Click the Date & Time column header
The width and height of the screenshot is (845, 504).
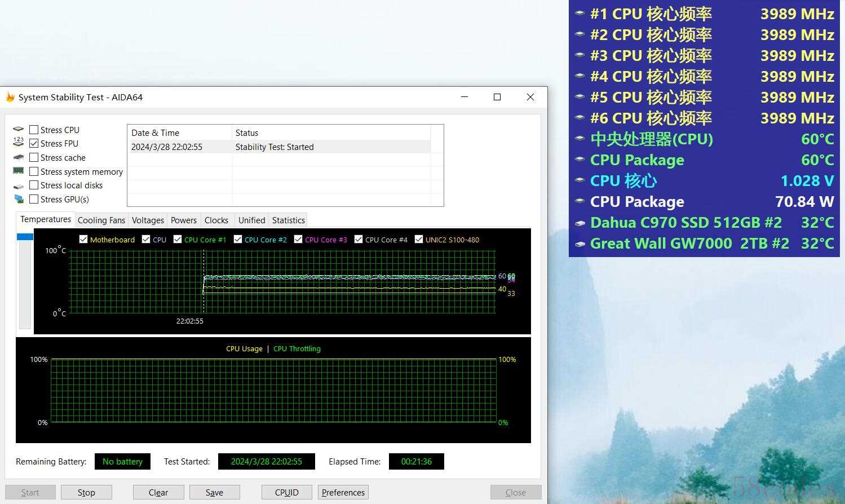180,132
